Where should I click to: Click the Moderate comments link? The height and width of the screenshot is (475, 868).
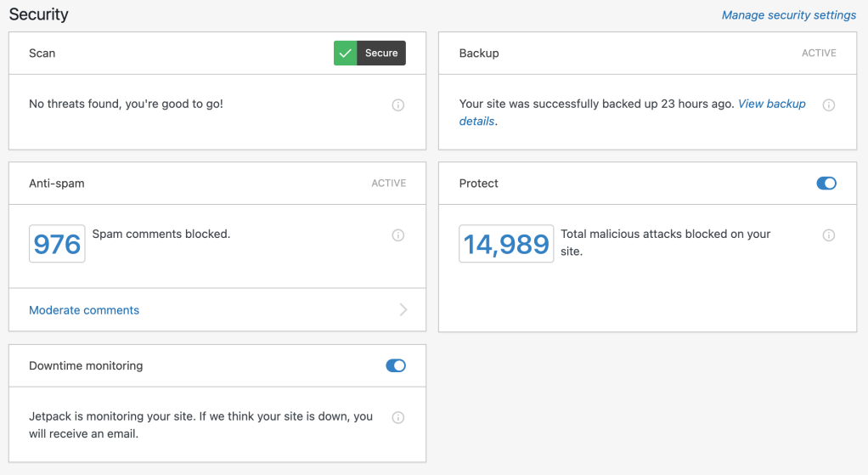click(x=84, y=310)
